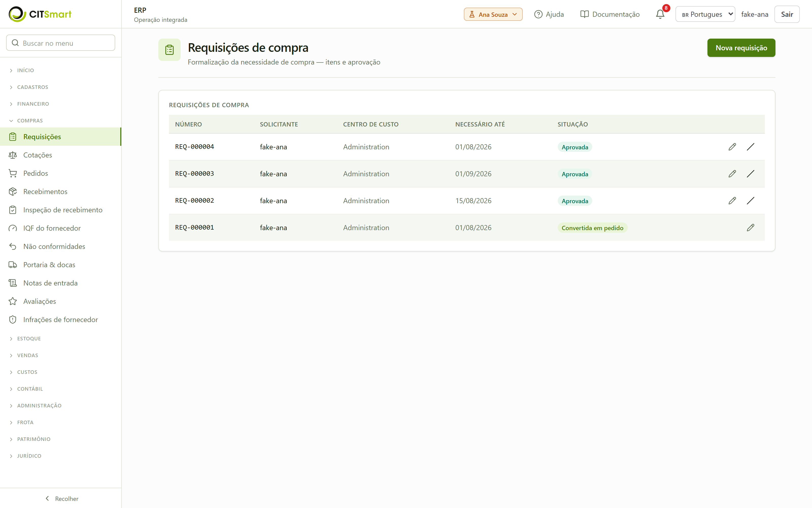Open Notas de entrada in the sidebar
The height and width of the screenshot is (508, 812).
pos(60,283)
